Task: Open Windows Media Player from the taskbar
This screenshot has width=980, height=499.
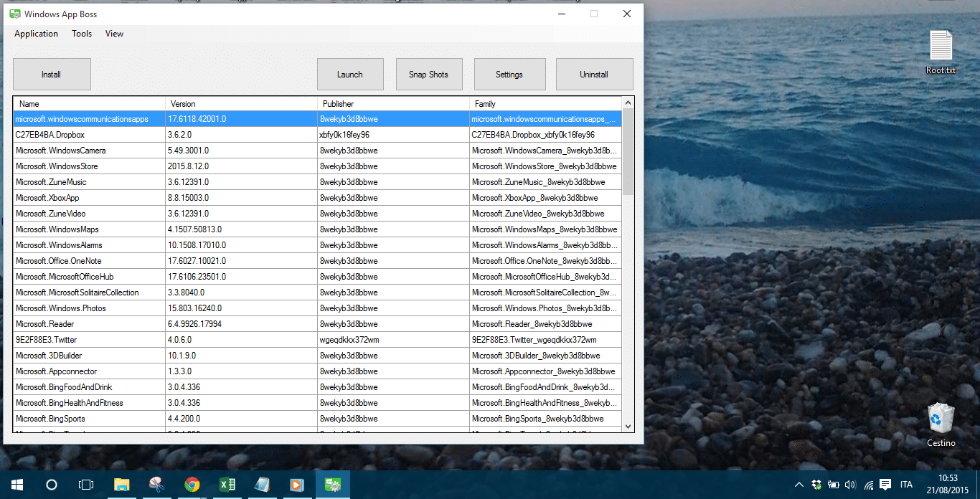Action: pos(297,485)
